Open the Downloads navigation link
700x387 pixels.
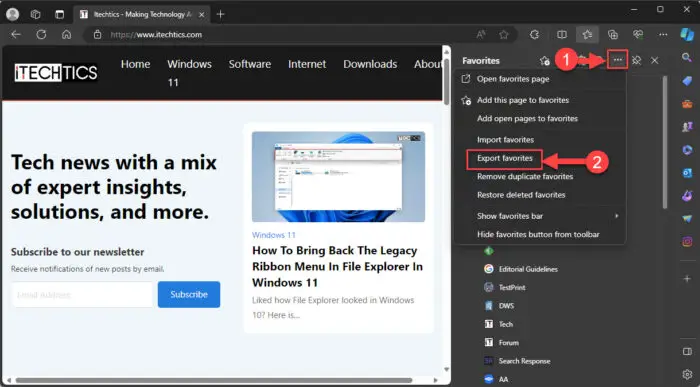coord(370,64)
